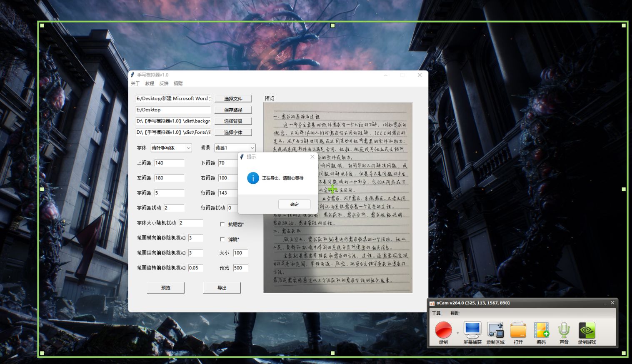This screenshot has width=632, height=364.
Task: Click the 预览 size field with 500
Action: click(240, 268)
